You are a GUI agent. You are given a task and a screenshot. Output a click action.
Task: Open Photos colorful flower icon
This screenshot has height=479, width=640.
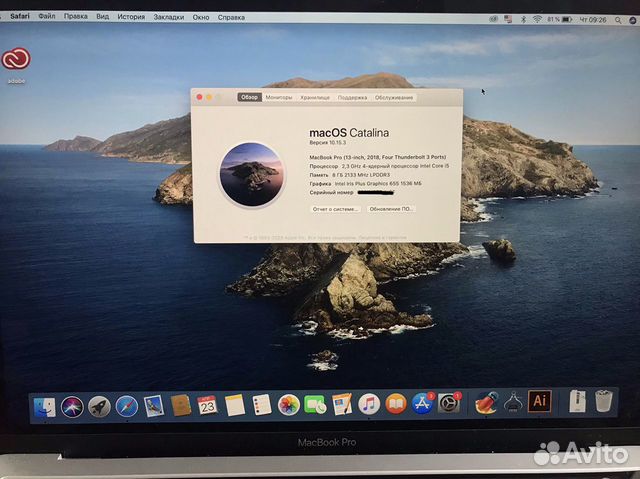(289, 405)
